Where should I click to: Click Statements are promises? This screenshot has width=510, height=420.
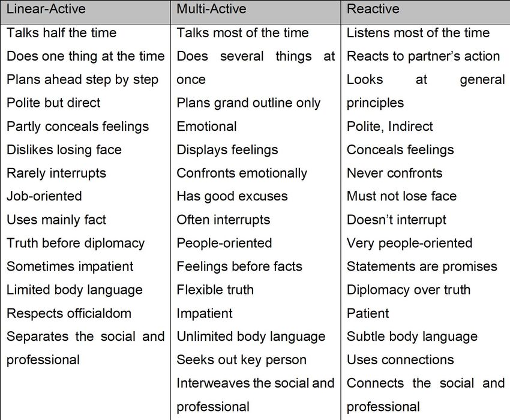click(x=422, y=266)
